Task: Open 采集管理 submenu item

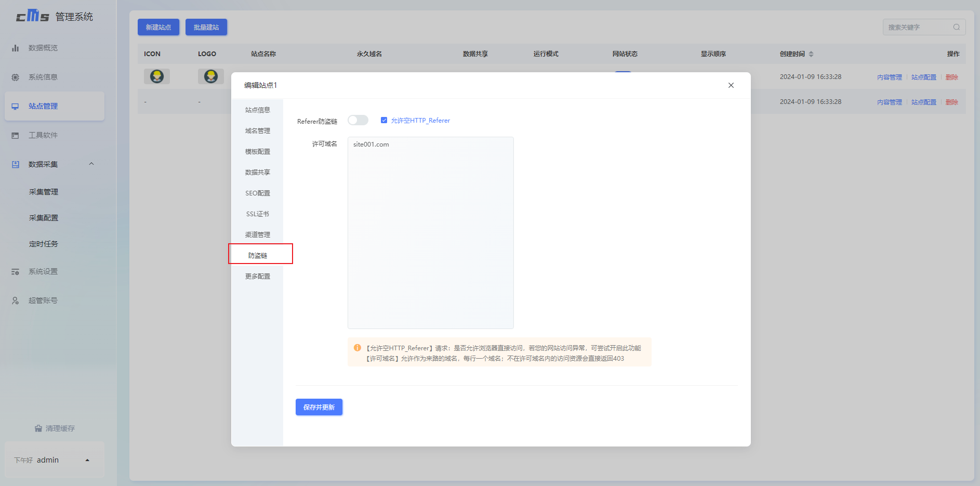Action: [44, 192]
